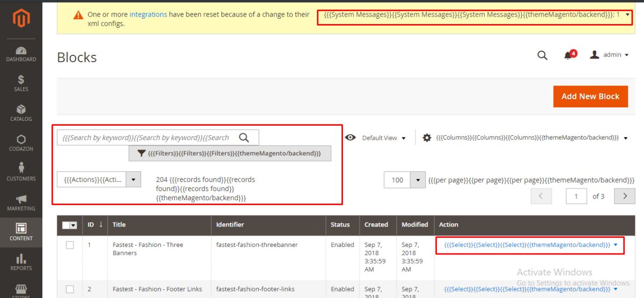Submit keyword search with magnifier button
This screenshot has width=644, height=298.
pyautogui.click(x=244, y=137)
